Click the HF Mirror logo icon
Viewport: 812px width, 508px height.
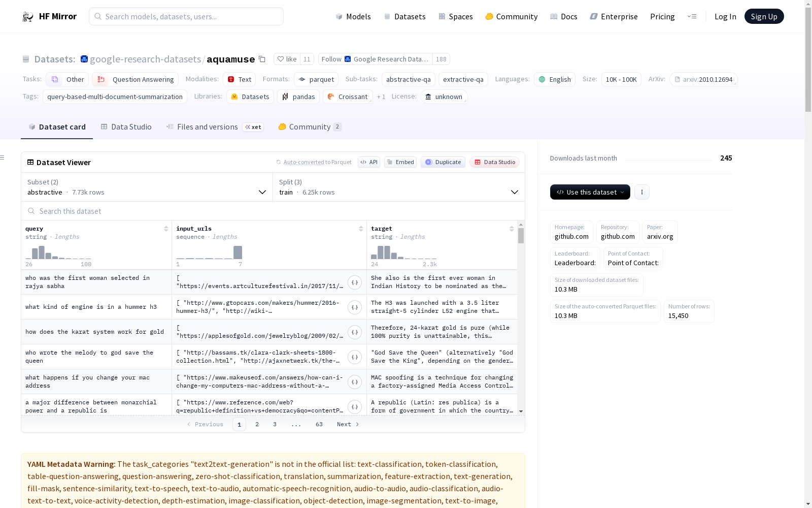[28, 17]
